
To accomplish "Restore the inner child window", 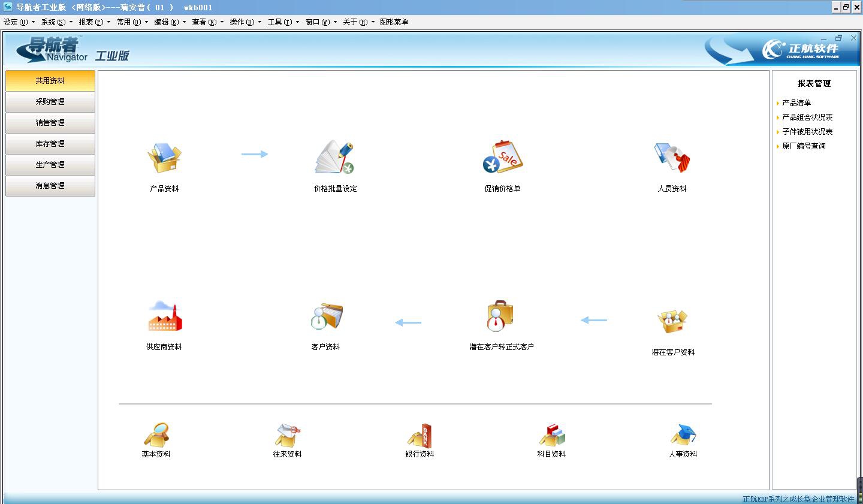I will click(839, 38).
